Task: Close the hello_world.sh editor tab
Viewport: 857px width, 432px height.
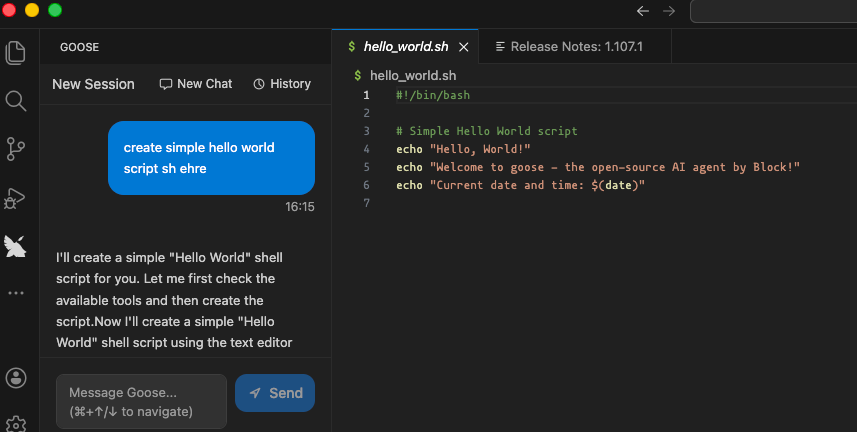Action: (463, 46)
